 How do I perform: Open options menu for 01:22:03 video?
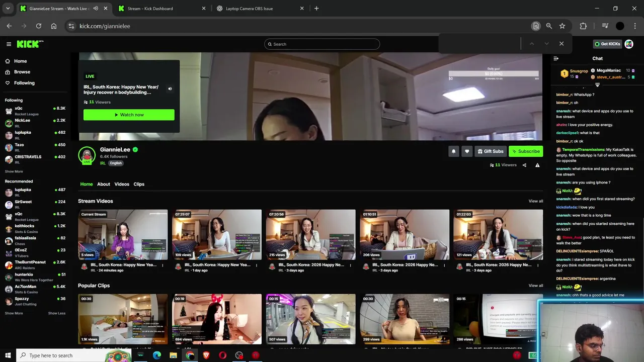click(x=538, y=265)
